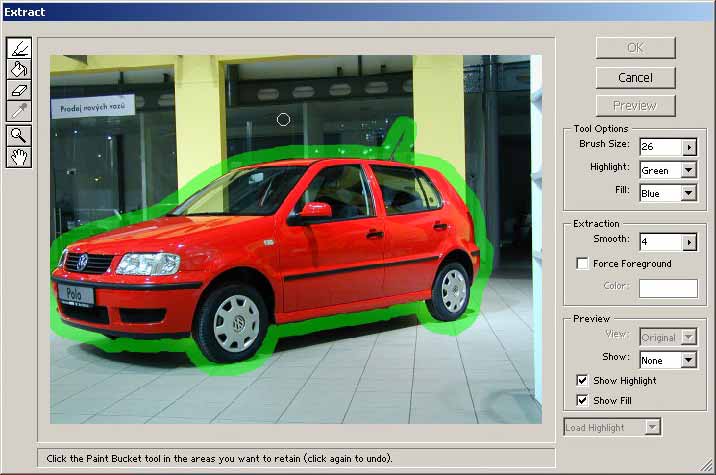Select the Eraser tool
Viewport: 716px width, 475px height.
click(x=19, y=90)
